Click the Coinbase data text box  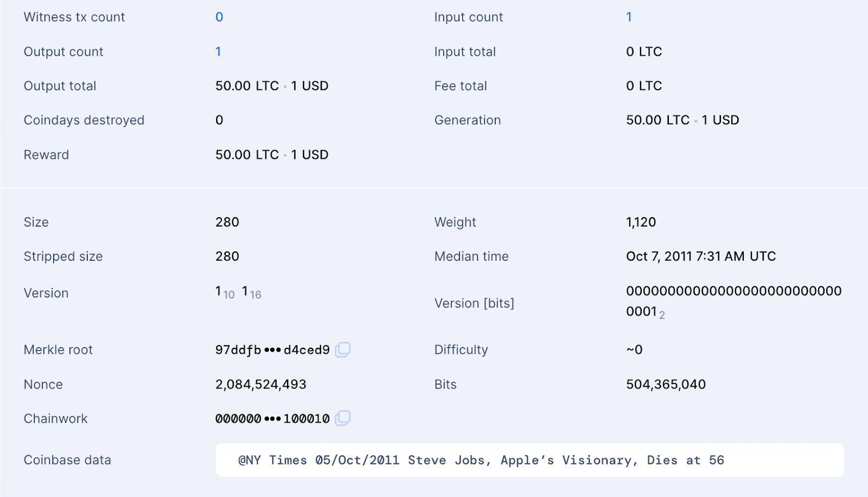click(x=529, y=460)
